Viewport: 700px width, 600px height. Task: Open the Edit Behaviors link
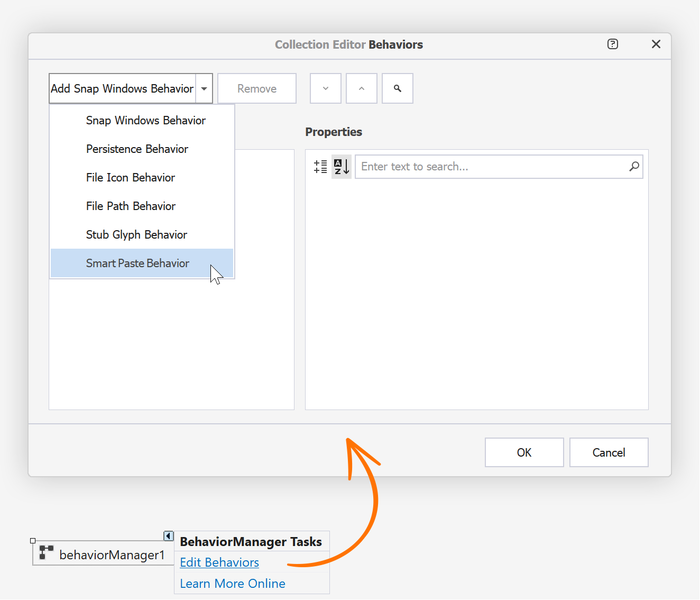pos(219,562)
